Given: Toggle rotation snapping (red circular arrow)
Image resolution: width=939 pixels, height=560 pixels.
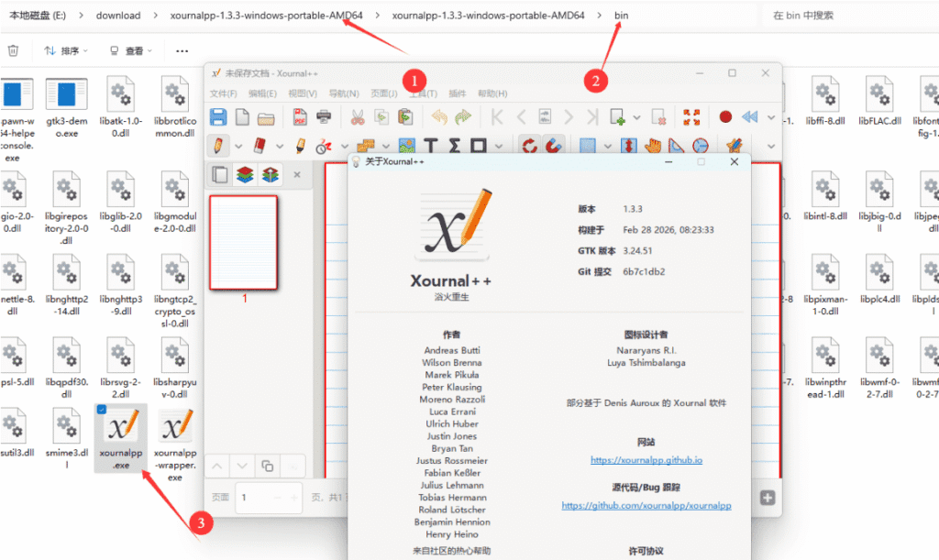Looking at the screenshot, I should 529,146.
